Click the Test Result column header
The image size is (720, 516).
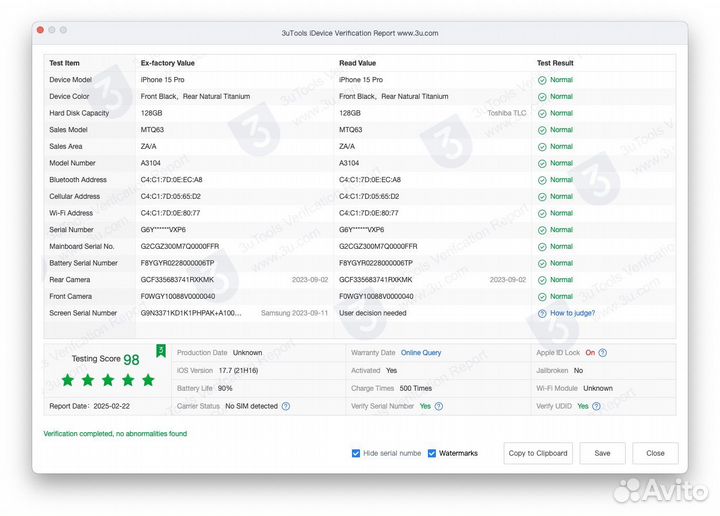[x=556, y=63]
